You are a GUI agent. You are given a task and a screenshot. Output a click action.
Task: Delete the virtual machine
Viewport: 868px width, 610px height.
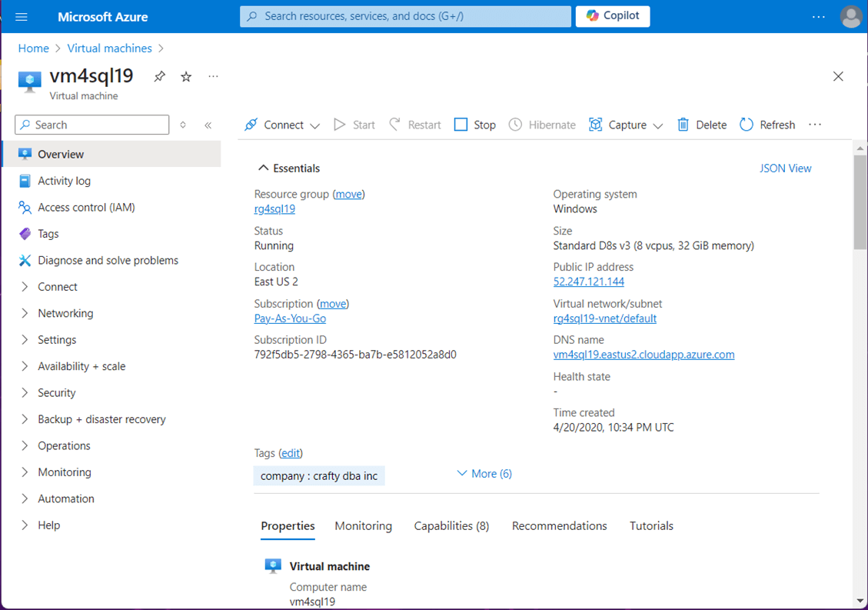click(702, 125)
